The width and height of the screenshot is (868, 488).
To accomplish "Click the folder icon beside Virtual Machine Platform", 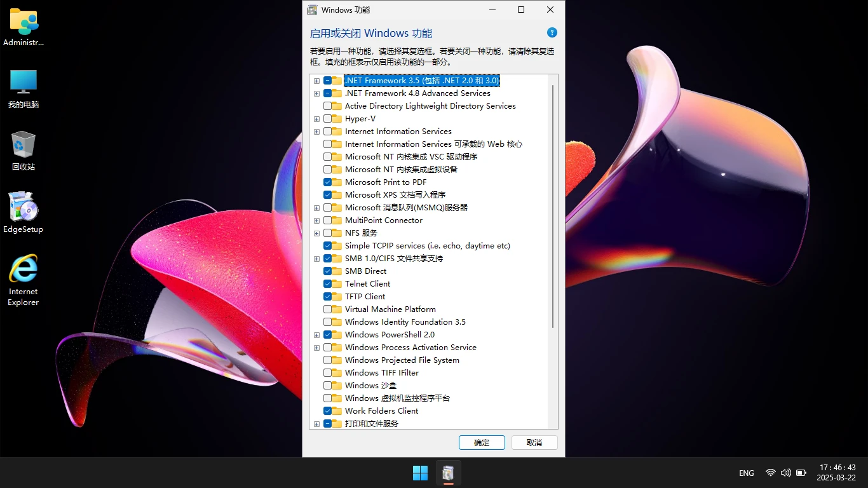I will click(337, 309).
